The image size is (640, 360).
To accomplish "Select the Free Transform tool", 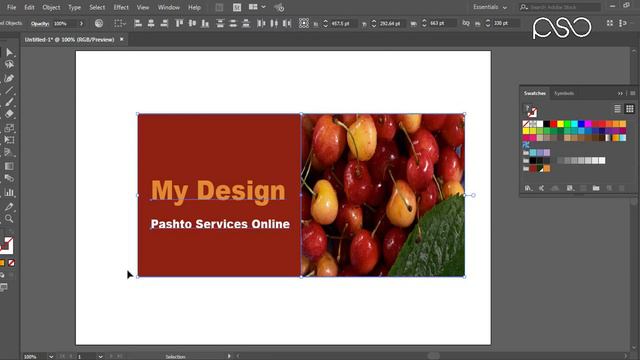I will 9,140.
